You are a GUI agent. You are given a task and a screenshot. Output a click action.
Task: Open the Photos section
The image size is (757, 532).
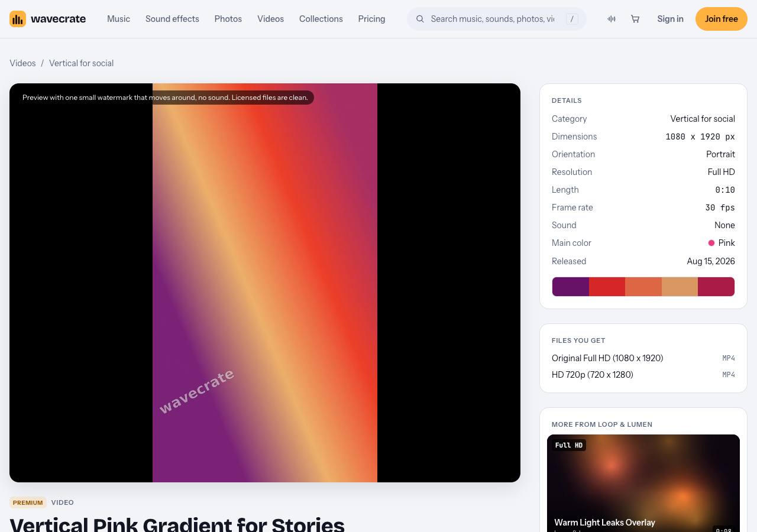(x=228, y=19)
